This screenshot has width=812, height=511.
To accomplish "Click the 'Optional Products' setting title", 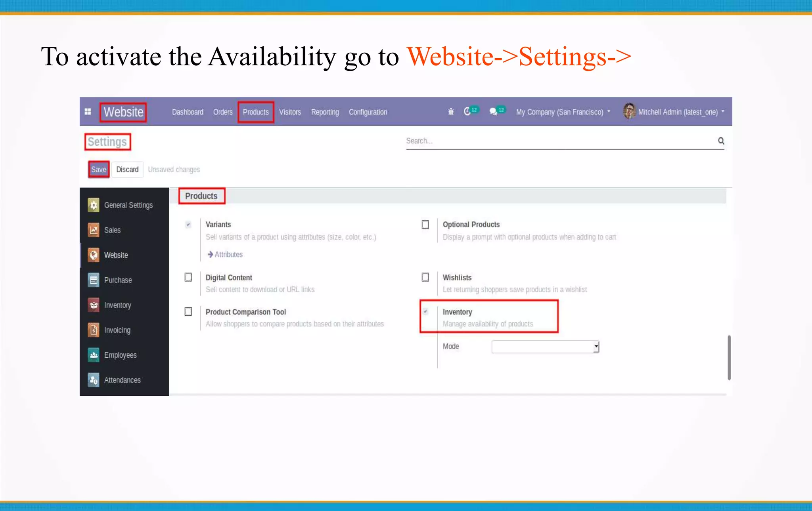I will [x=471, y=225].
